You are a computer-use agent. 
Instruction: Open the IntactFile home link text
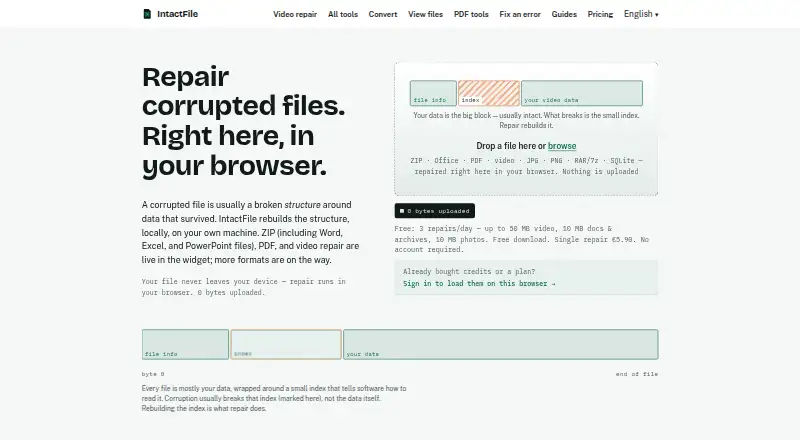[x=177, y=14]
